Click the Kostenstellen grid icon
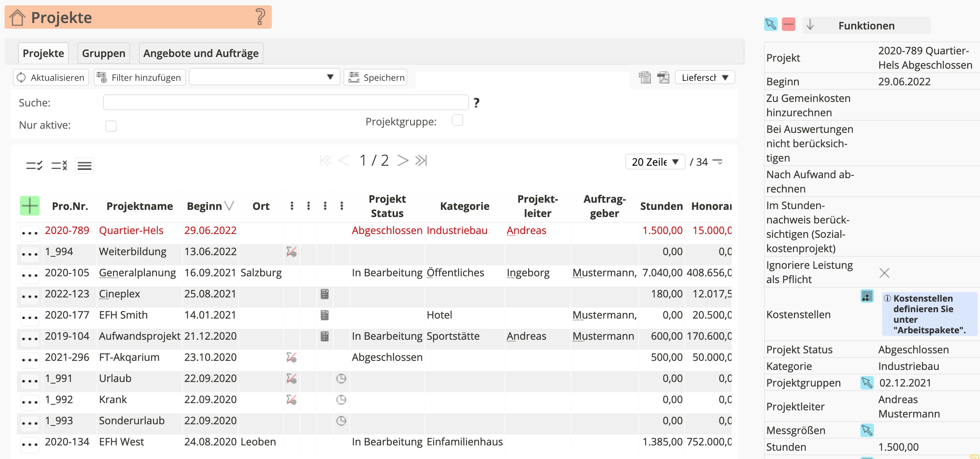Screen dimensions: 980x459 point(867,296)
